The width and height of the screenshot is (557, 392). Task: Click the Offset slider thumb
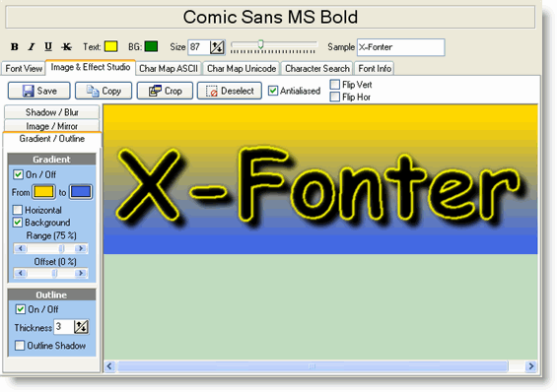click(x=54, y=273)
